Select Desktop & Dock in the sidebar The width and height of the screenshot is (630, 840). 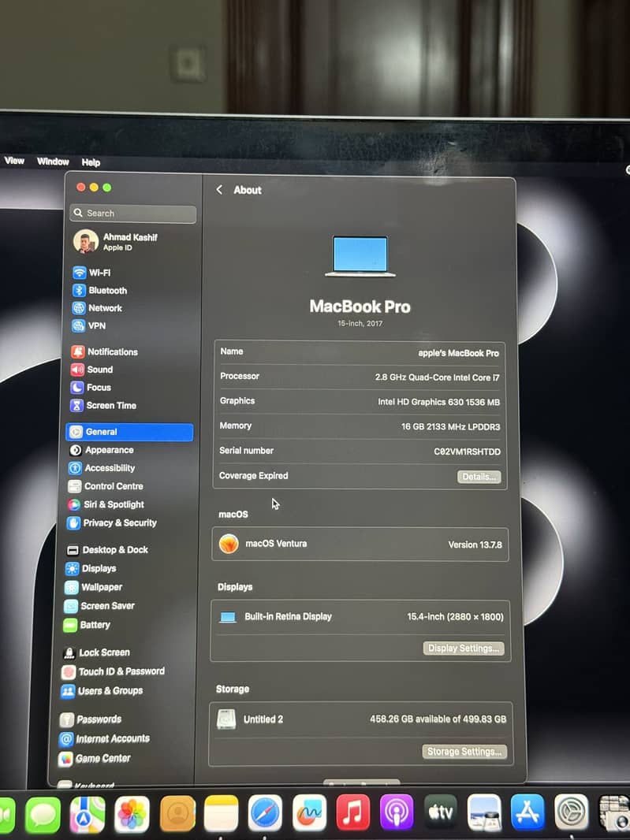[106, 550]
